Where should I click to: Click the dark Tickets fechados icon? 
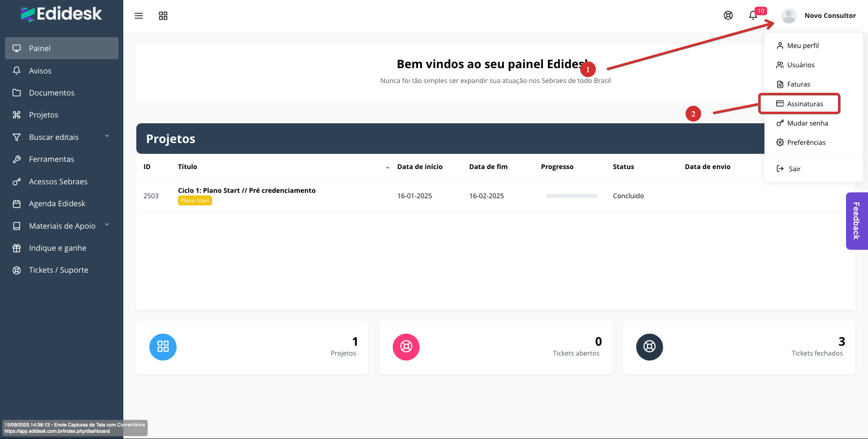[649, 347]
